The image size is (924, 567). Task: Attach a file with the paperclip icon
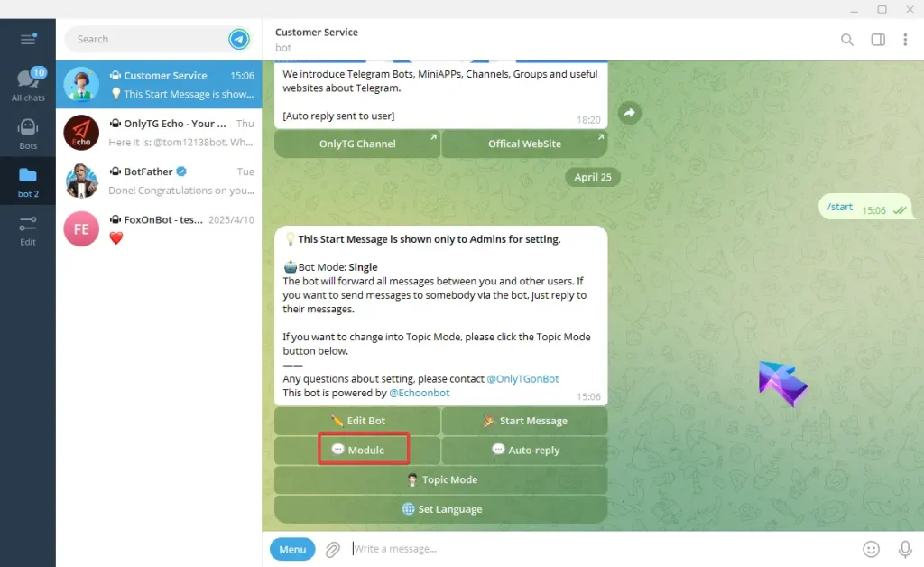[333, 549]
